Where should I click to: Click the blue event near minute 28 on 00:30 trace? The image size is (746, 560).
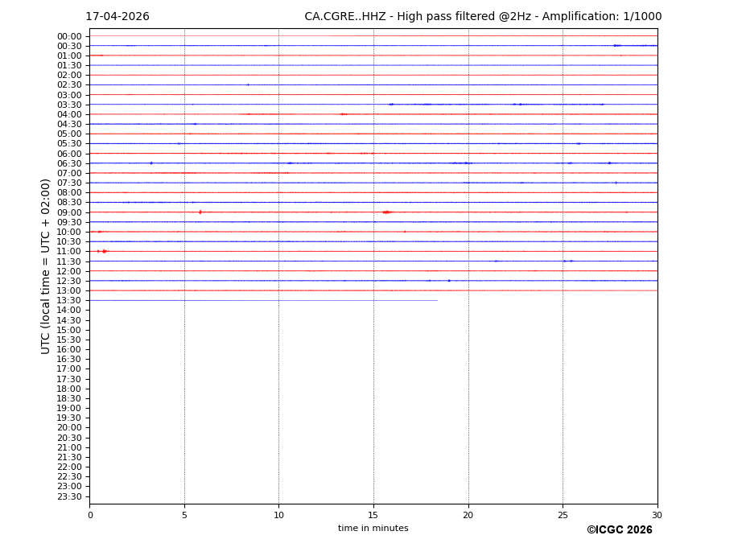(616, 46)
